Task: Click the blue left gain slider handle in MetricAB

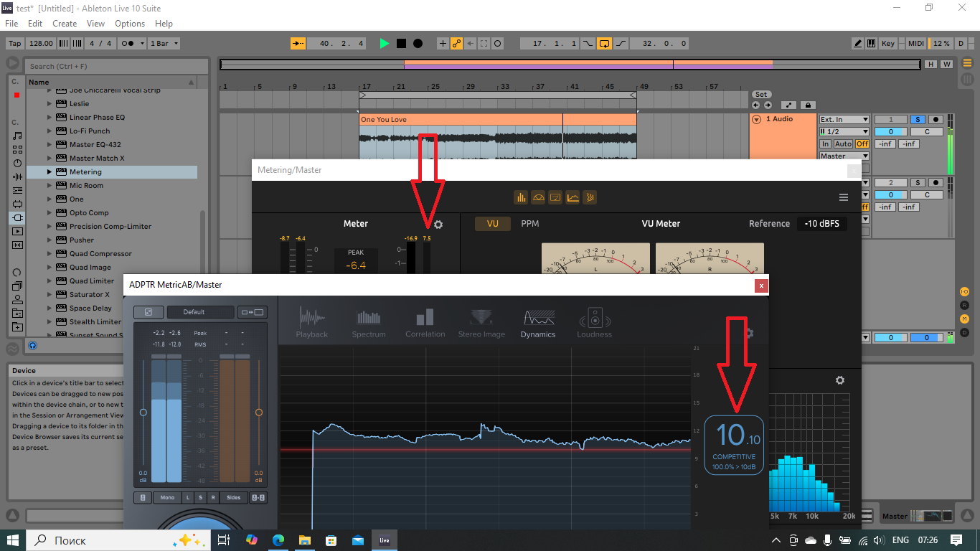Action: pos(143,413)
